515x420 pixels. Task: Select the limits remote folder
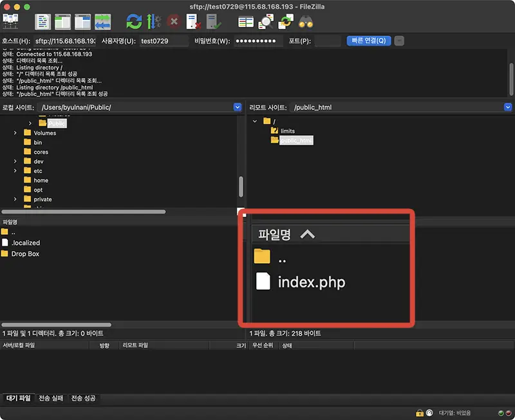tap(287, 131)
